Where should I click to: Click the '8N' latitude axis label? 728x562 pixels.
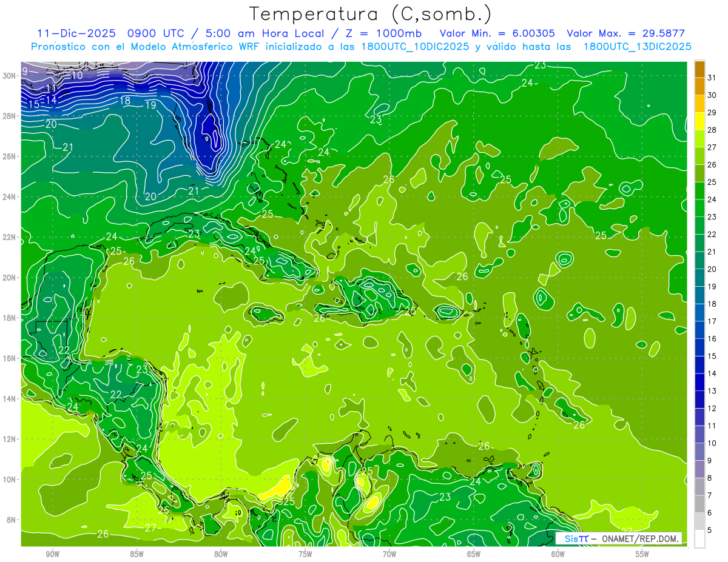coord(12,520)
